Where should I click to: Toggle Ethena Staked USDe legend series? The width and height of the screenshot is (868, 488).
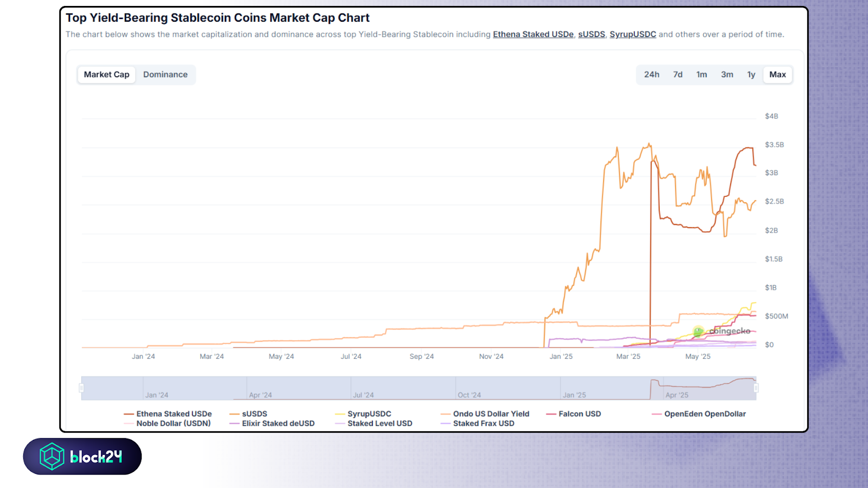tap(168, 414)
